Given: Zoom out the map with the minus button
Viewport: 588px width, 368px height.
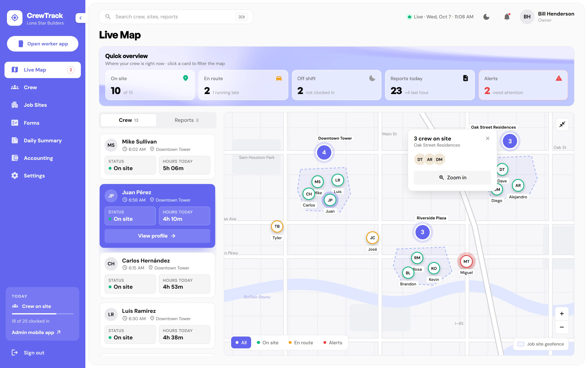Looking at the screenshot, I should (x=562, y=327).
